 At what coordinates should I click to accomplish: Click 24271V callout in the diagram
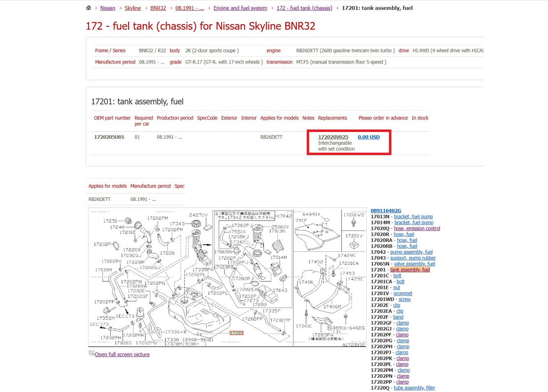(198, 215)
